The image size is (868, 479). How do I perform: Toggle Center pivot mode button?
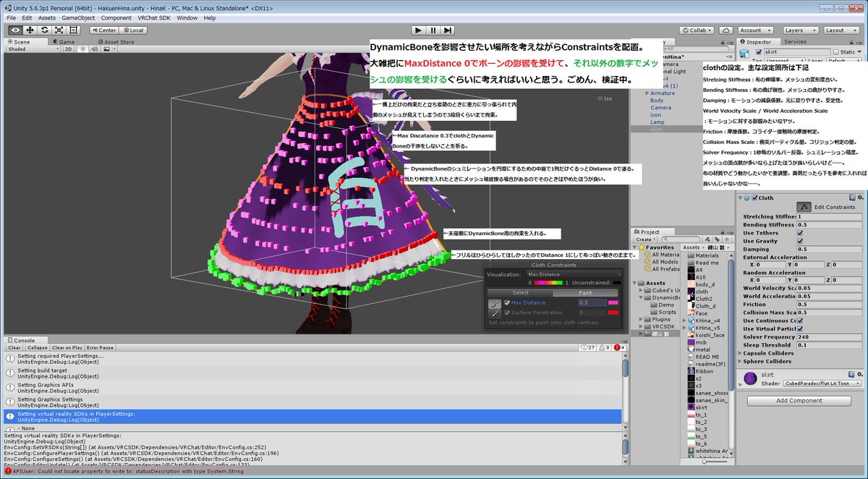pos(104,30)
